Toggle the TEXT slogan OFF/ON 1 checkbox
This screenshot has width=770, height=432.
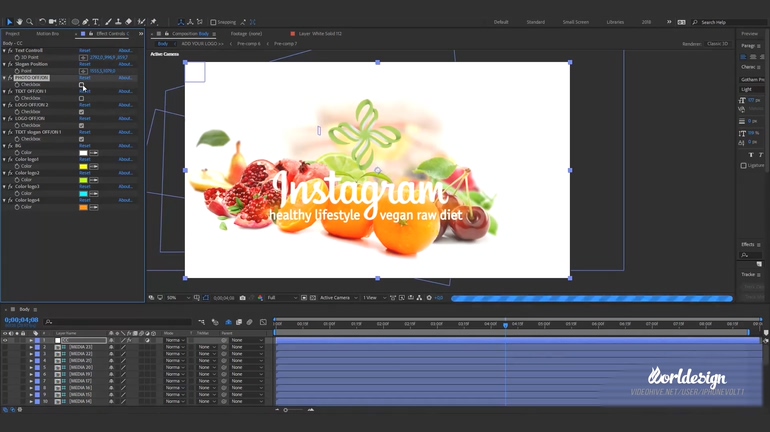82,139
